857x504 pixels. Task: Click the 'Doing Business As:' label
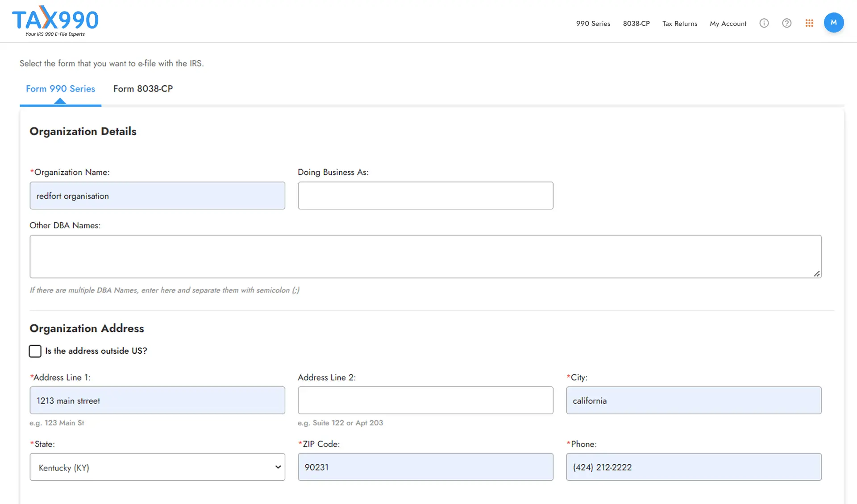333,172
